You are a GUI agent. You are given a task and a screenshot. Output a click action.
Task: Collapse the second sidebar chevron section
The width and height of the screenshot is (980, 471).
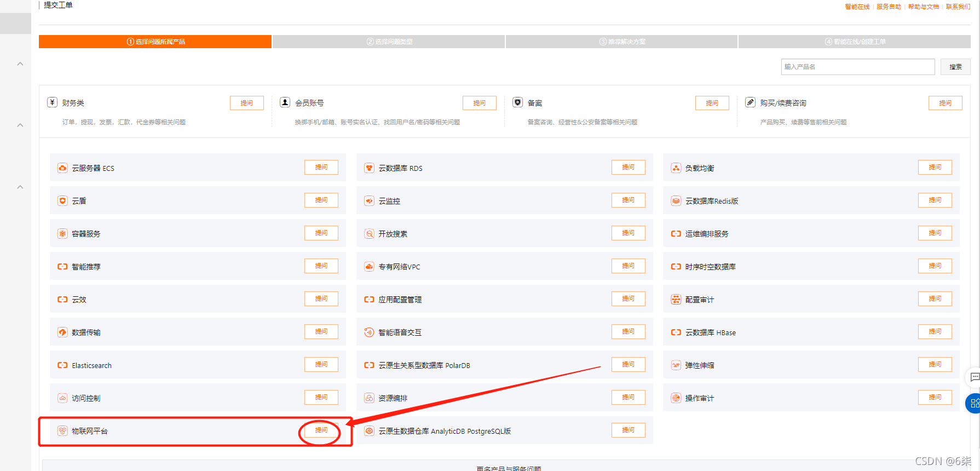coord(20,125)
